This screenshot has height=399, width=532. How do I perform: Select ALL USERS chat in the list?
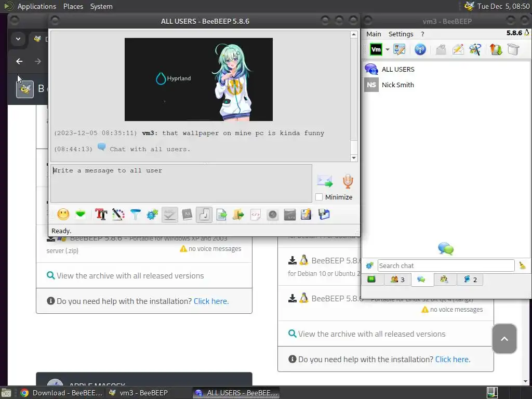point(446,69)
